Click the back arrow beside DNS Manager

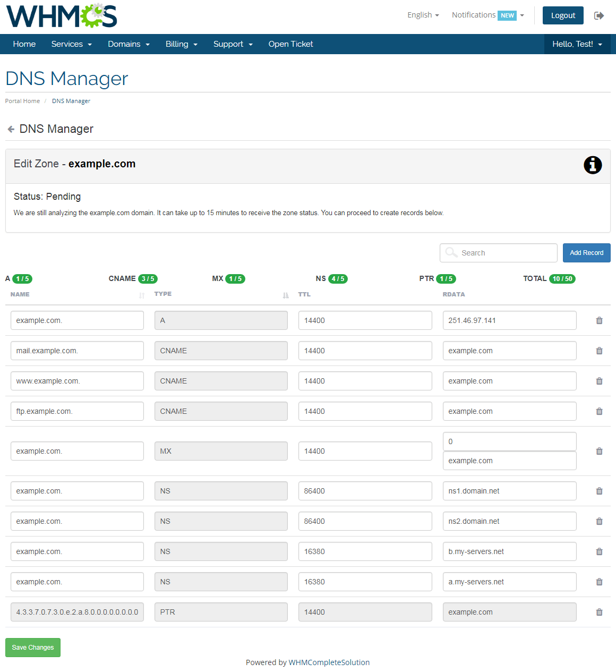[x=11, y=129]
